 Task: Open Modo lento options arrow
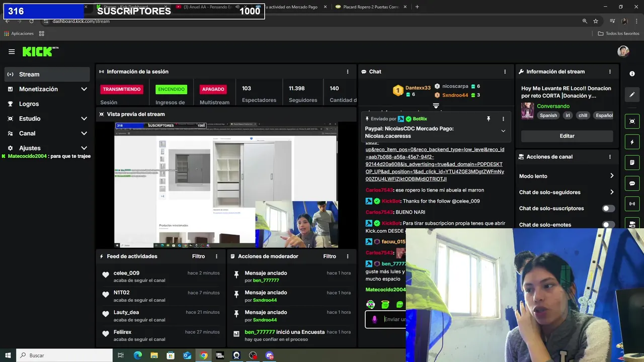(x=612, y=176)
